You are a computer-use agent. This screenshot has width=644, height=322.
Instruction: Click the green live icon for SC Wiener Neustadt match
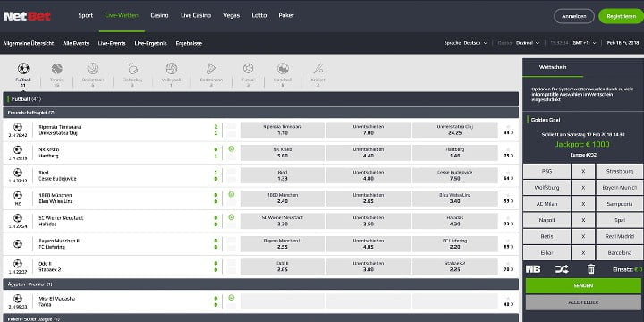(232, 217)
